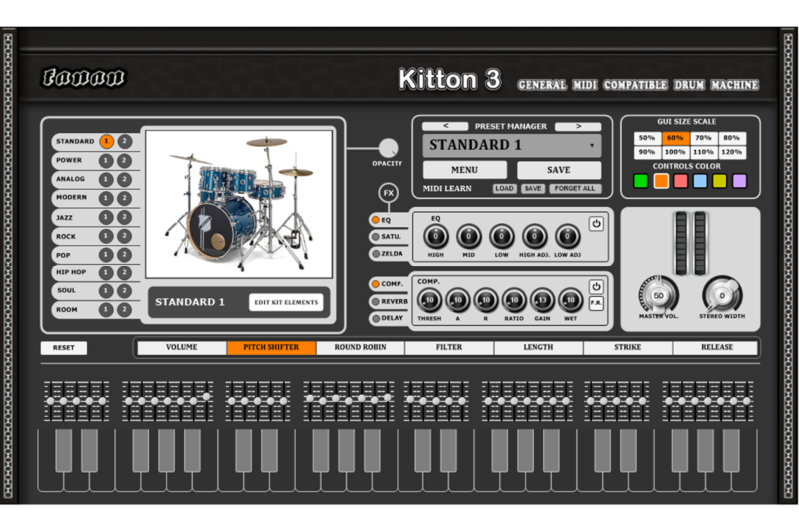Click the Stereo Width knob
The image size is (799, 532).
(x=722, y=295)
